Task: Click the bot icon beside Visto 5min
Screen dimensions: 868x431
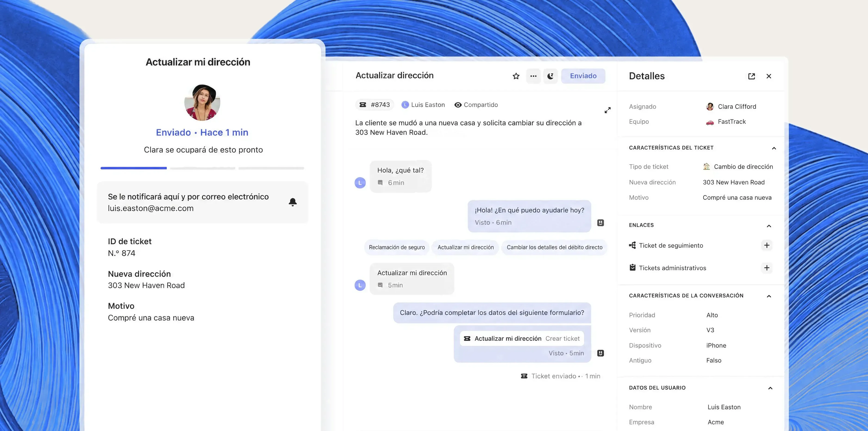Action: 600,353
